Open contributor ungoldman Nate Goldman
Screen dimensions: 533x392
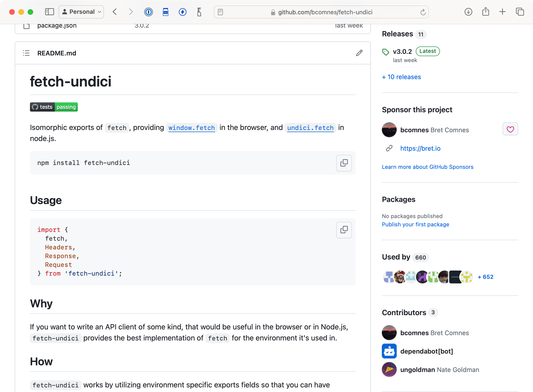click(440, 370)
